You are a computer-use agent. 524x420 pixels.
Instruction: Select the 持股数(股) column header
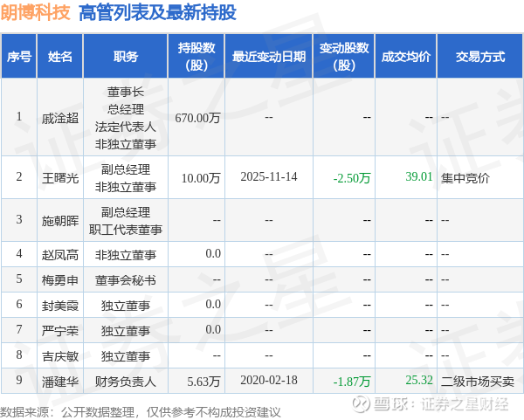[x=196, y=56]
